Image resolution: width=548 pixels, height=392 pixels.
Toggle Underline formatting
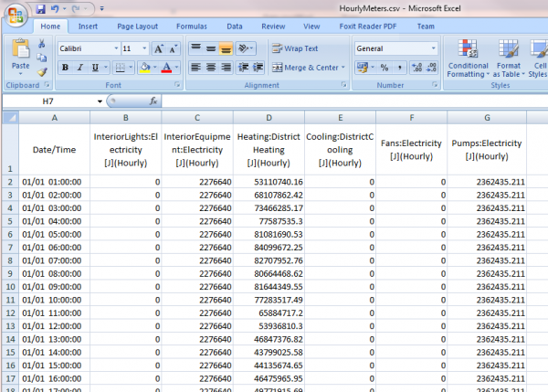pos(95,67)
